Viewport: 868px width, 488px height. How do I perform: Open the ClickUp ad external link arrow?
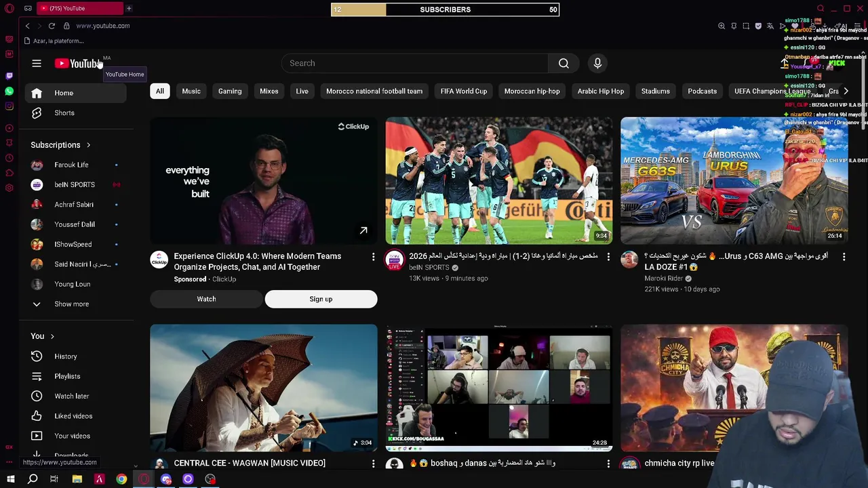click(x=363, y=230)
